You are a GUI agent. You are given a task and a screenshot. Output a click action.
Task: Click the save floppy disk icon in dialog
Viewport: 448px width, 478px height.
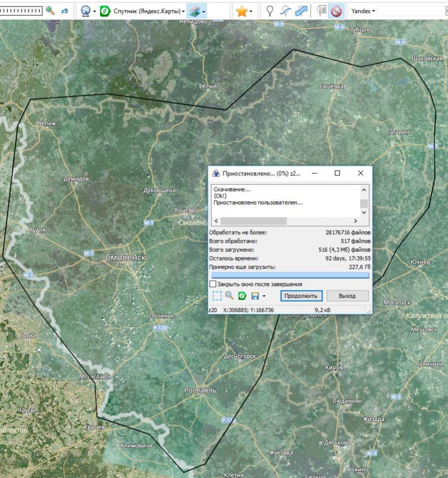254,296
